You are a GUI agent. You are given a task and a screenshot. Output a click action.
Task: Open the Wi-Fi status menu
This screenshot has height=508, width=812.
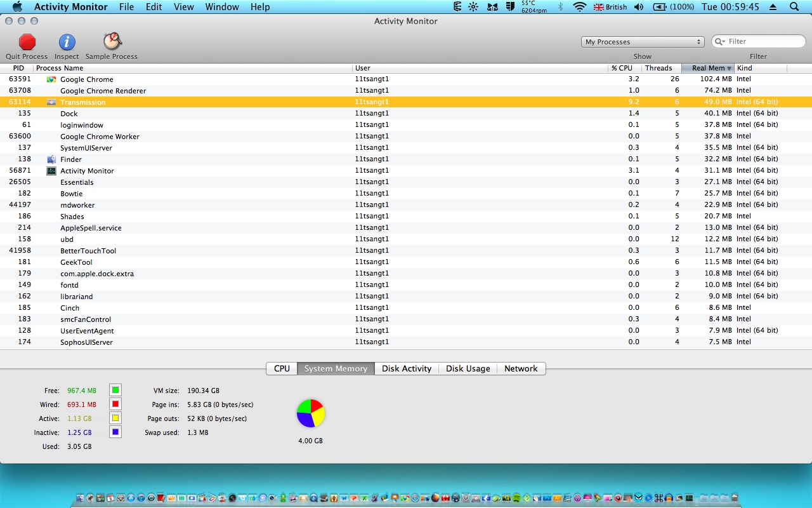(579, 7)
